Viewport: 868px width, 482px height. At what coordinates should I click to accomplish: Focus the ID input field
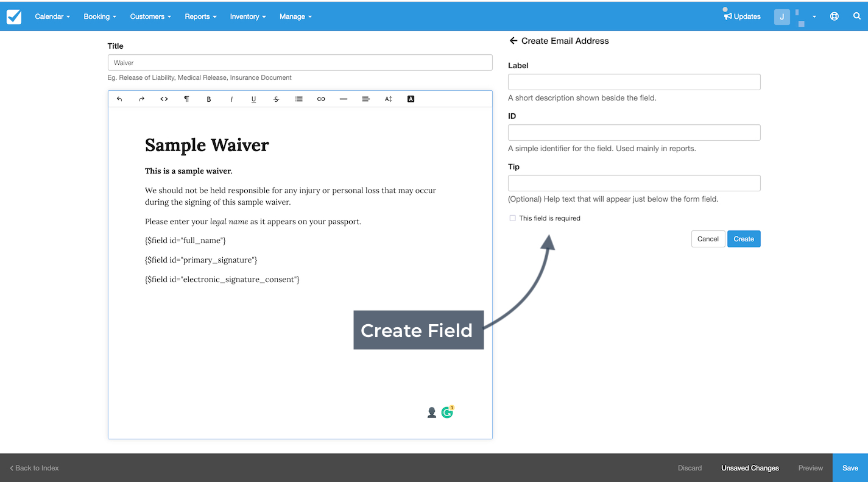[x=634, y=133]
